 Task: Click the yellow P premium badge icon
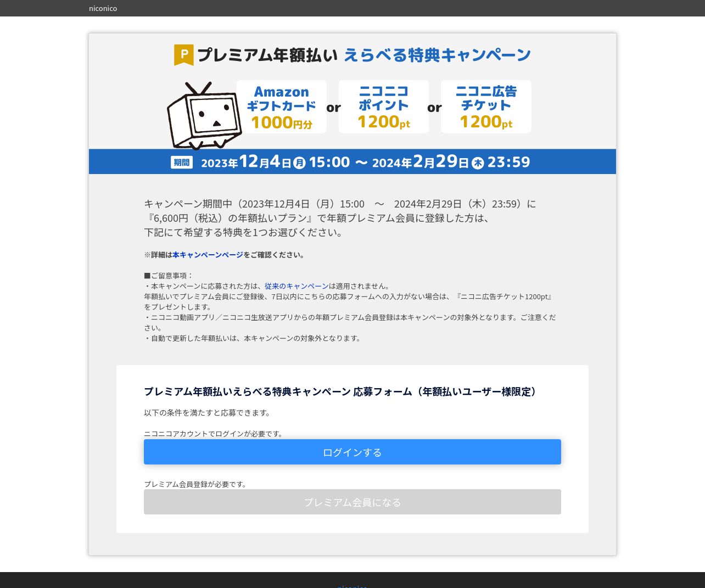click(x=184, y=55)
